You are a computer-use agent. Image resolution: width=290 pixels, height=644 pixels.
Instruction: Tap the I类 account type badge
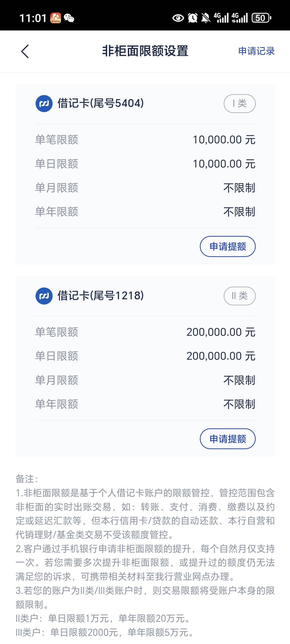[239, 103]
